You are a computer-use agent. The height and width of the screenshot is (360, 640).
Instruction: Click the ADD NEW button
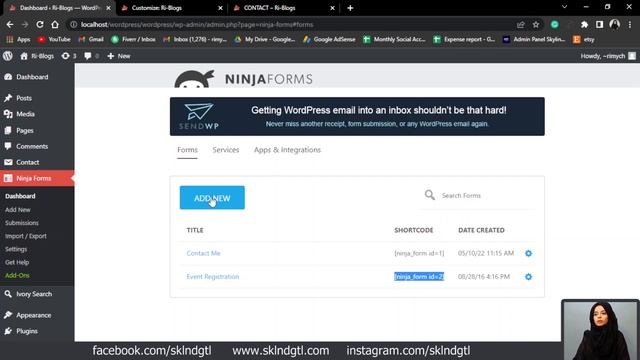(x=212, y=198)
